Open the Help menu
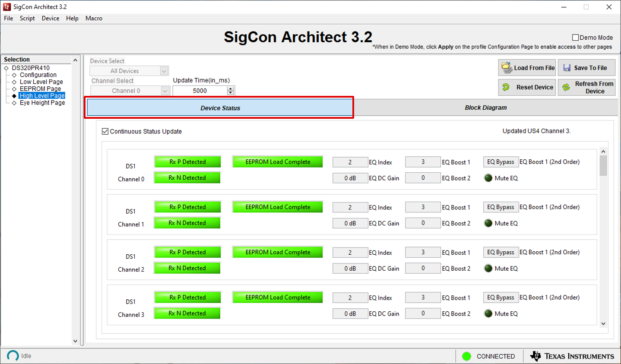This screenshot has width=621, height=364. [72, 18]
